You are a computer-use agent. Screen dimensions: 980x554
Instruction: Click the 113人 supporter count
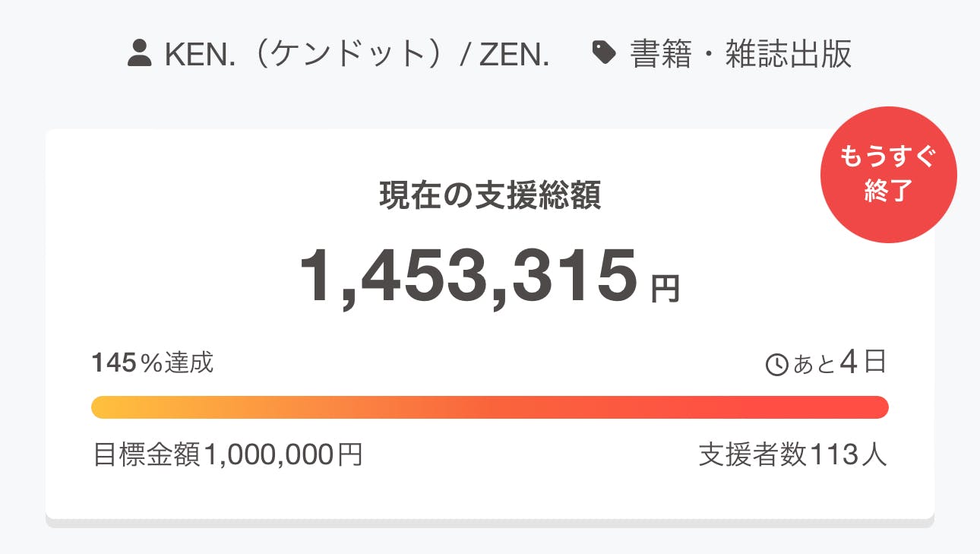[x=848, y=455]
